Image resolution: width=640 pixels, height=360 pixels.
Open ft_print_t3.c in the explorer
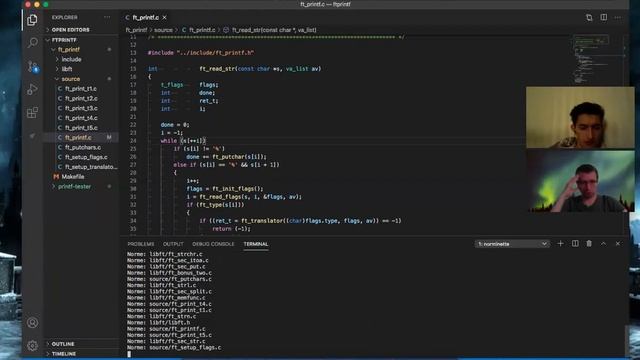click(81, 108)
